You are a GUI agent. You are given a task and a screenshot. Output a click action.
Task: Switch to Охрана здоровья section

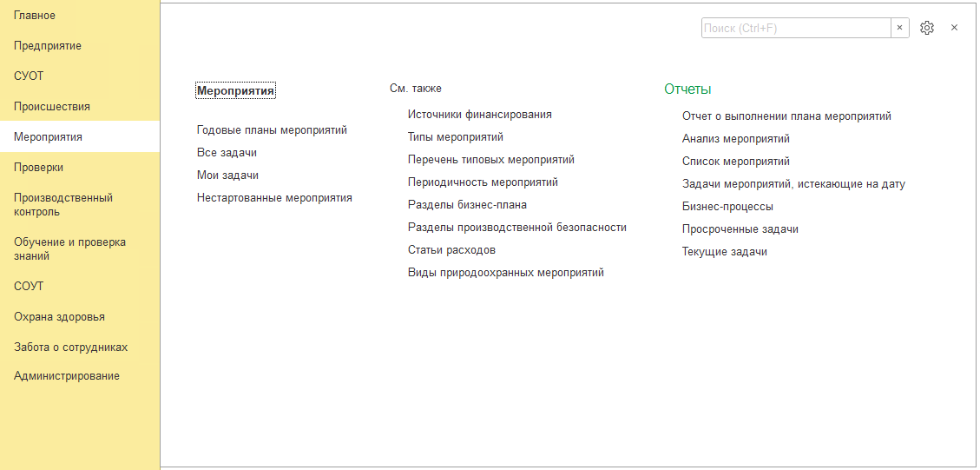(x=59, y=317)
